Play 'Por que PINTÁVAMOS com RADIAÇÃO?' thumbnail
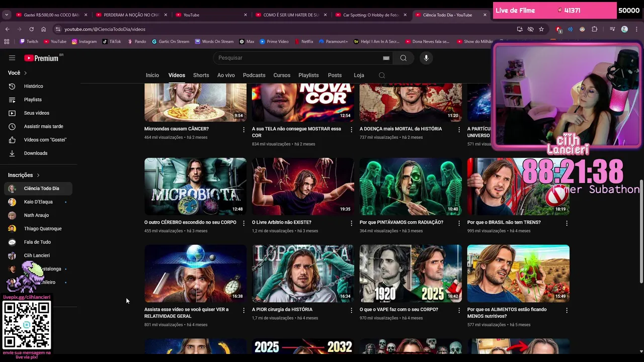This screenshot has width=644, height=362. pos(411,187)
